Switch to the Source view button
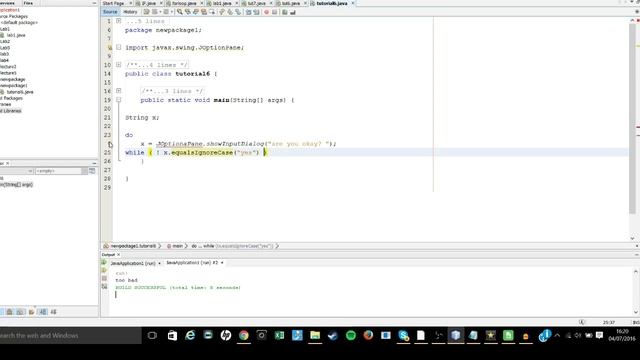The image size is (640, 360). click(x=110, y=12)
